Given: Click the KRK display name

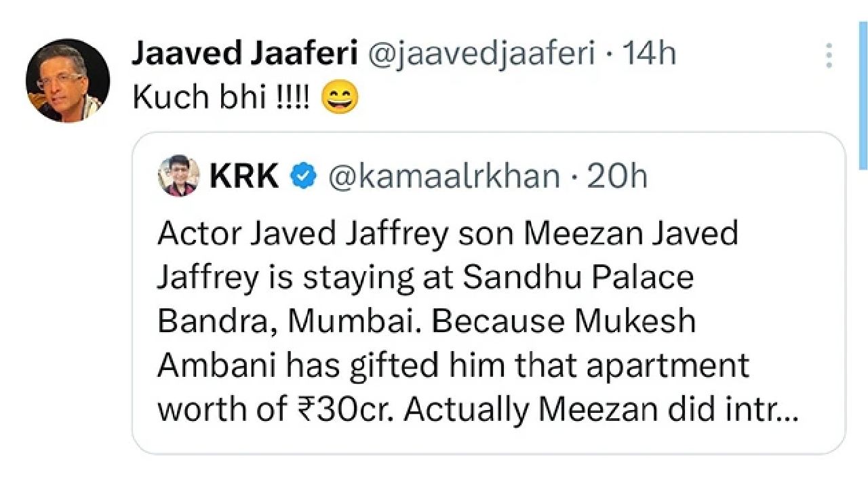Looking at the screenshot, I should coord(244,177).
